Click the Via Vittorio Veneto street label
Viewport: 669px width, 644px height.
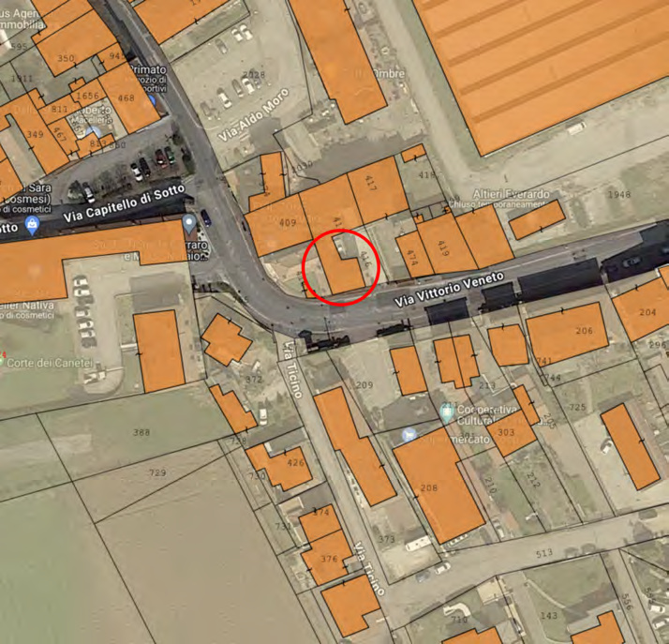tap(449, 290)
